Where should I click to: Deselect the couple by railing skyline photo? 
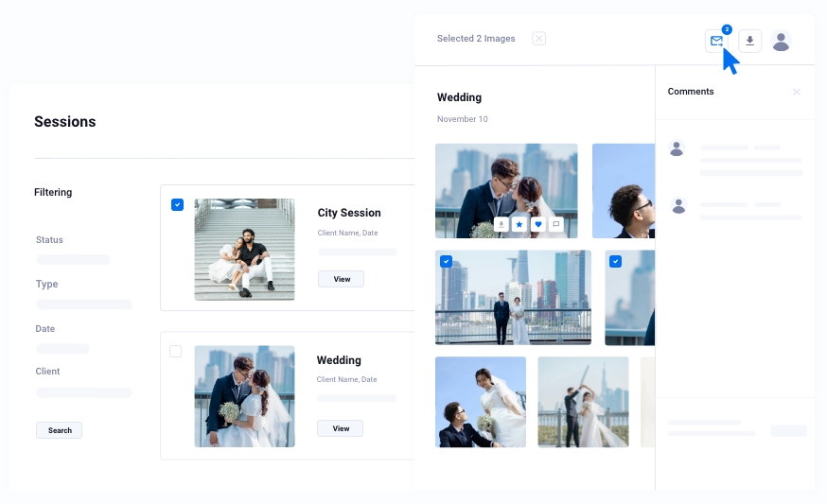pyautogui.click(x=446, y=261)
